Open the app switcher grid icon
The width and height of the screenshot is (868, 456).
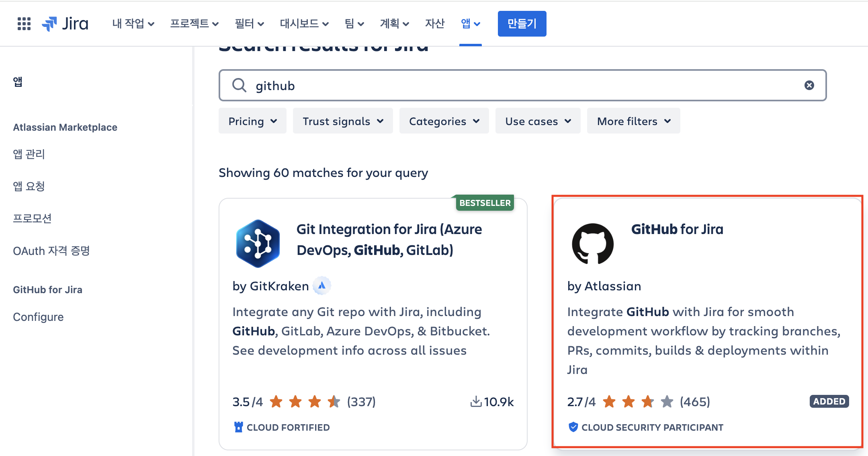(24, 24)
